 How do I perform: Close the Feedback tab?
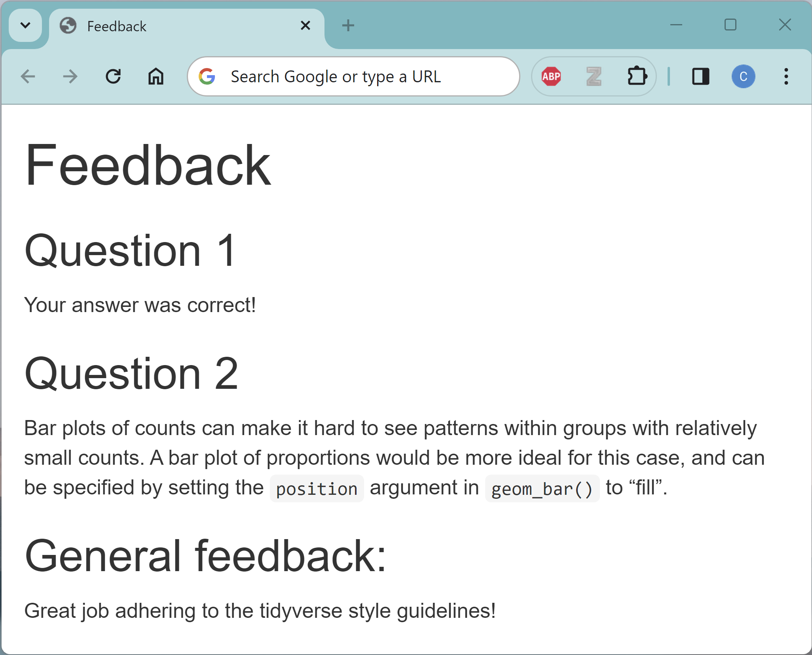pyautogui.click(x=305, y=26)
